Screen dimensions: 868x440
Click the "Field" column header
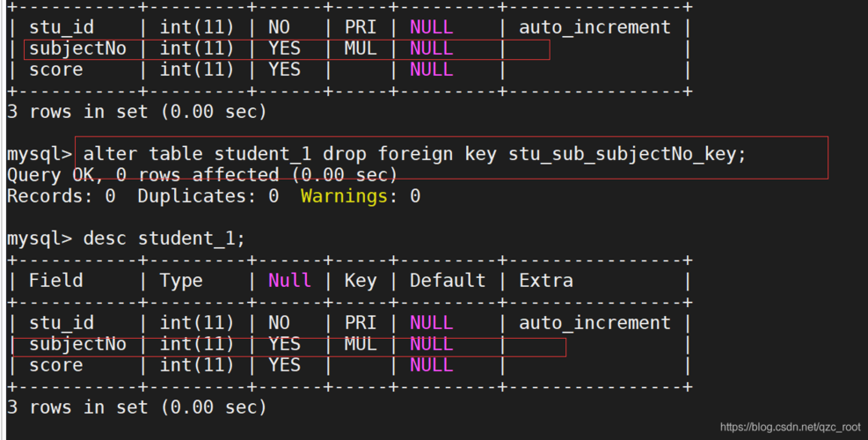[x=55, y=281]
